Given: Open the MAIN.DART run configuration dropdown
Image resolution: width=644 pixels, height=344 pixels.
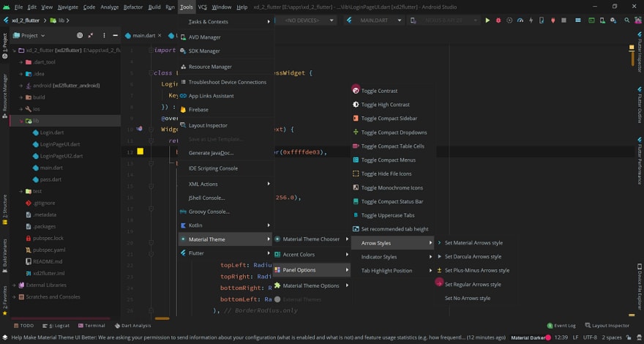Looking at the screenshot, I should tap(374, 20).
